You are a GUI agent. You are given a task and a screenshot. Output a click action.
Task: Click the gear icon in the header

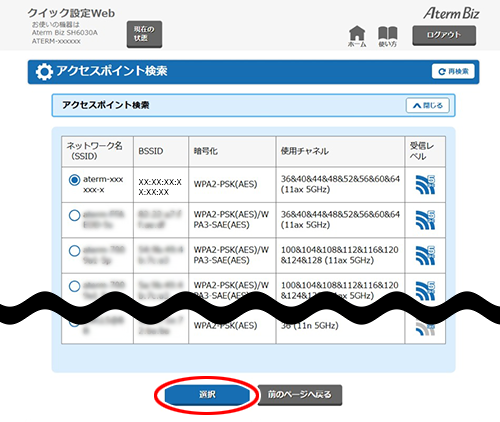tap(44, 72)
